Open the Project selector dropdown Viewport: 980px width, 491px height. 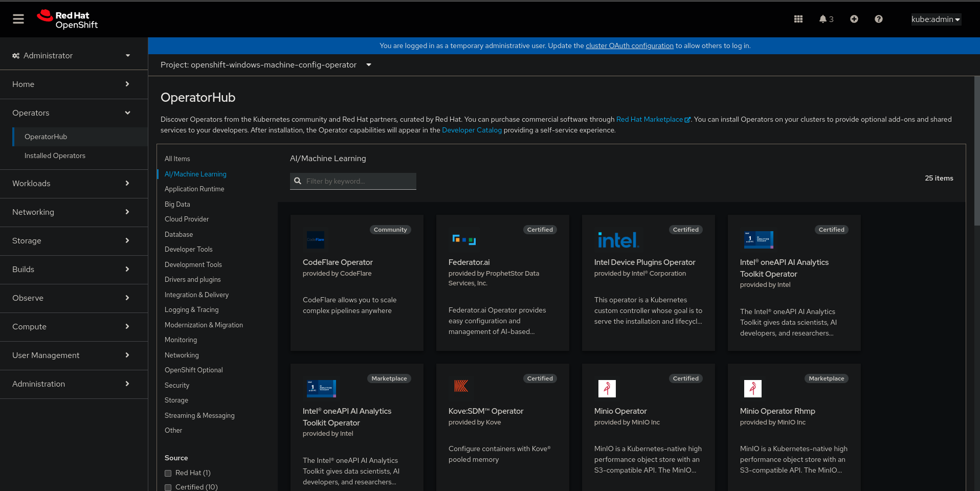[x=265, y=65]
